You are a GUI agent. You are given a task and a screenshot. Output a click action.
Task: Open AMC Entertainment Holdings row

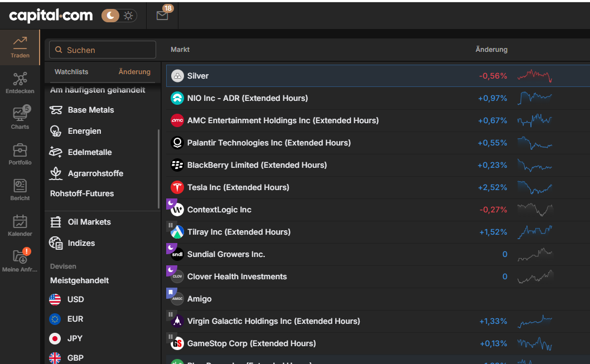click(x=378, y=120)
